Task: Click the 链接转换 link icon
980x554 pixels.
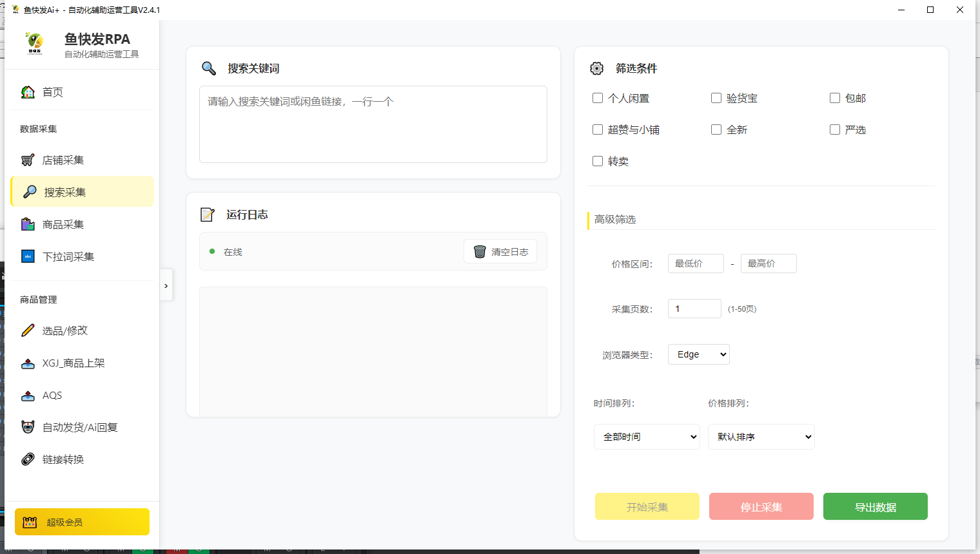Action: 28,459
